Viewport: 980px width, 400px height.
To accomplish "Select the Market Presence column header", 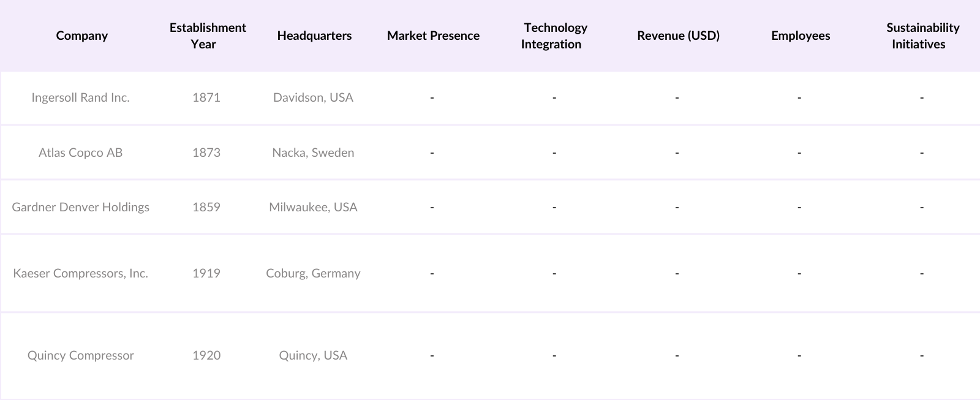I will tap(433, 36).
